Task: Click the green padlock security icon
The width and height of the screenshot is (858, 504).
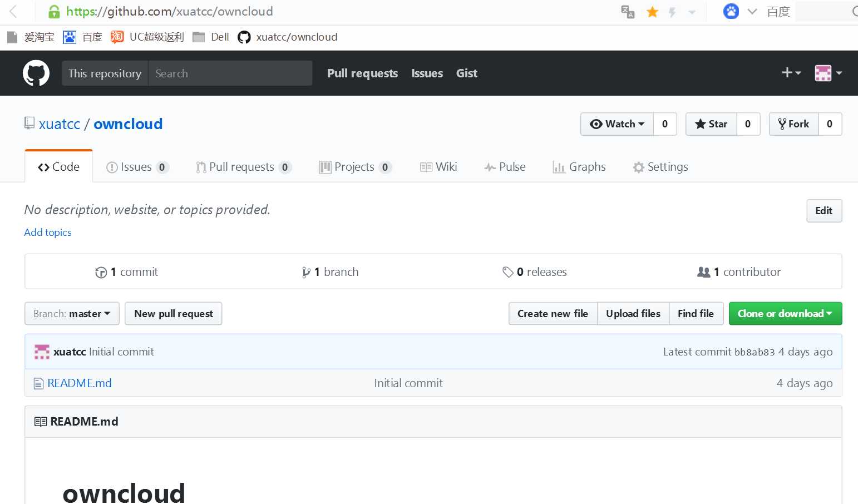Action: pyautogui.click(x=54, y=12)
